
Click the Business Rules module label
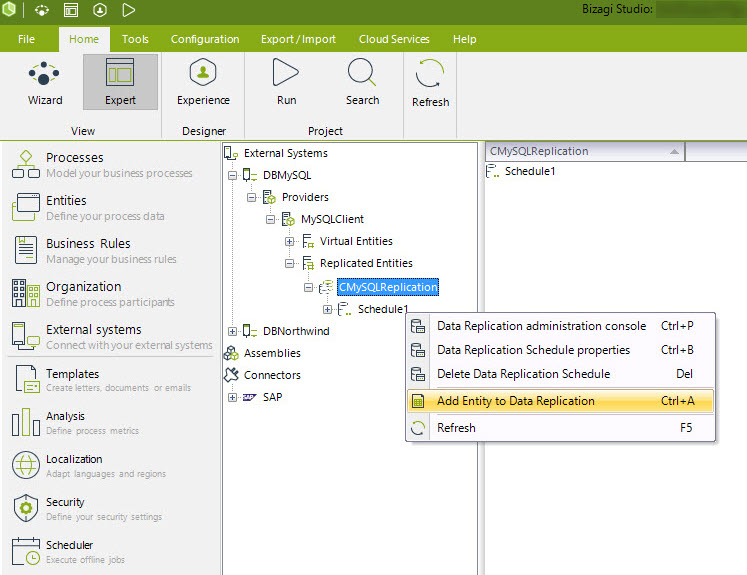coord(88,243)
